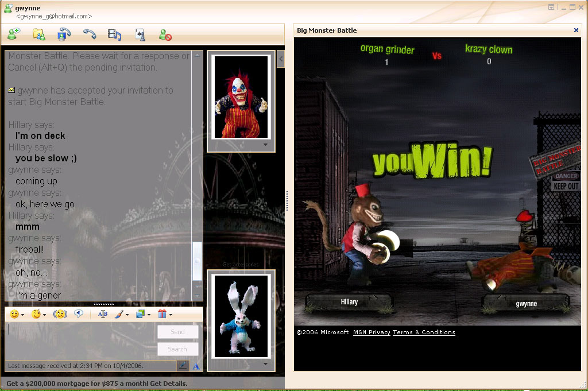Click the krazy clown team label
The width and height of the screenshot is (588, 391).
489,49
